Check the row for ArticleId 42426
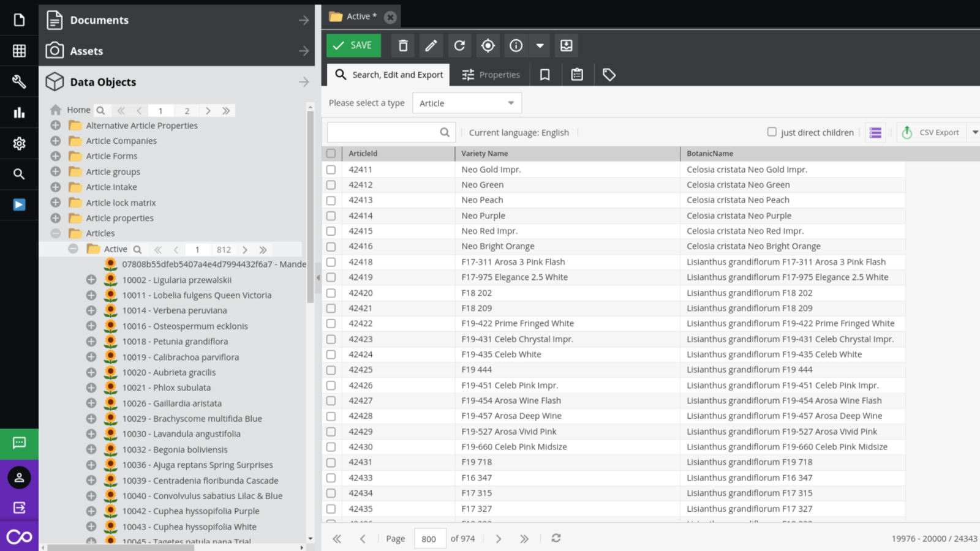 point(331,385)
